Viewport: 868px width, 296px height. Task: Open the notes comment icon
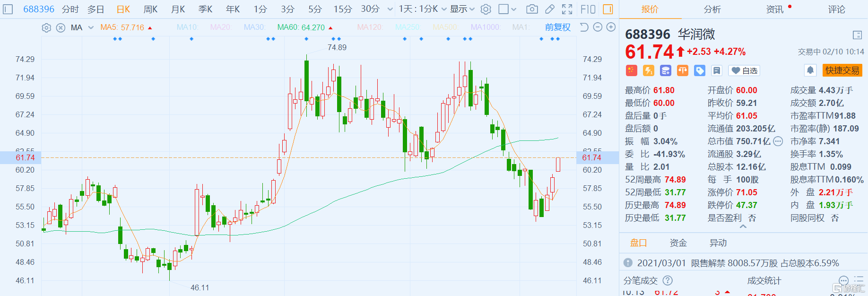coord(716,70)
